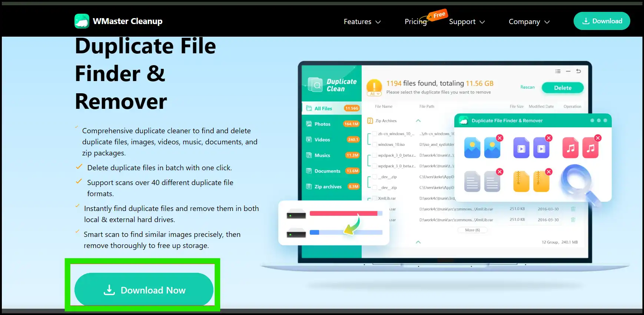Click the Operation column header
Screen dimensions: 644x315
coord(572,107)
